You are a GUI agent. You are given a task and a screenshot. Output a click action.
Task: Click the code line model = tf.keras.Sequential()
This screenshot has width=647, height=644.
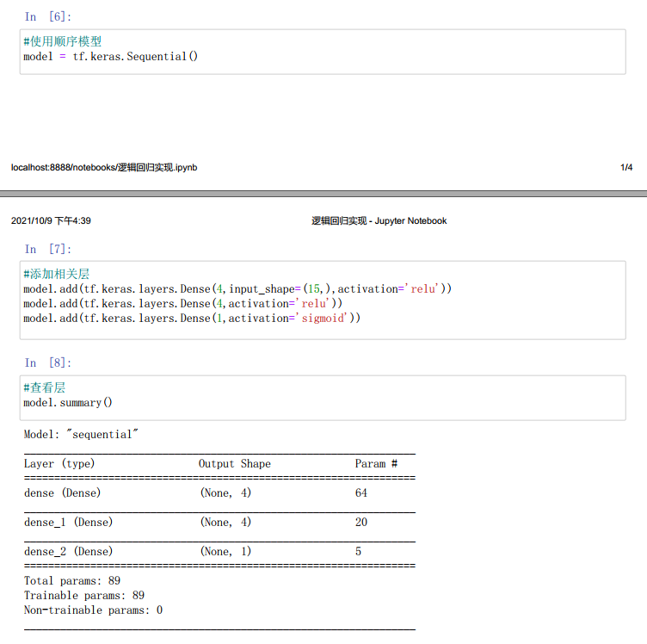(x=111, y=57)
